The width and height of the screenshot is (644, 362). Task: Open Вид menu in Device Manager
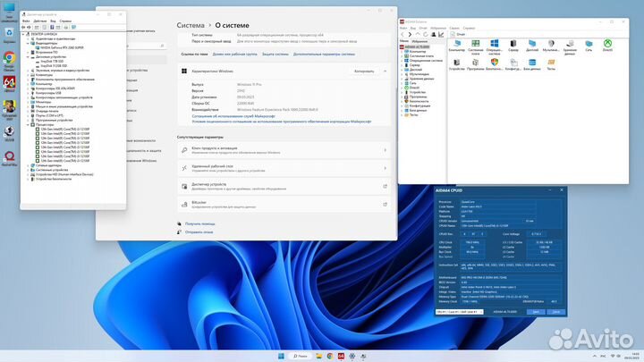[x=53, y=21]
